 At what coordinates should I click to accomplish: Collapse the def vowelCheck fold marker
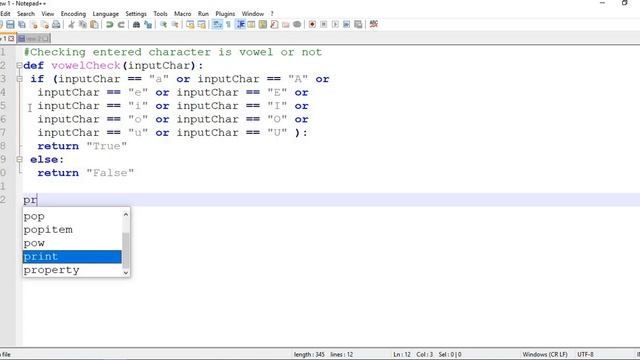[x=19, y=65]
